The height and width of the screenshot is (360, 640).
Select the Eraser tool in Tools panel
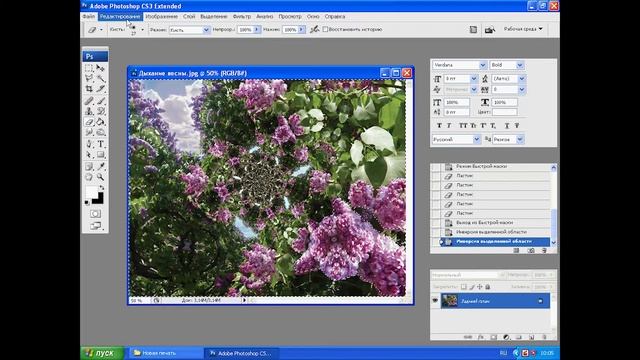point(89,122)
